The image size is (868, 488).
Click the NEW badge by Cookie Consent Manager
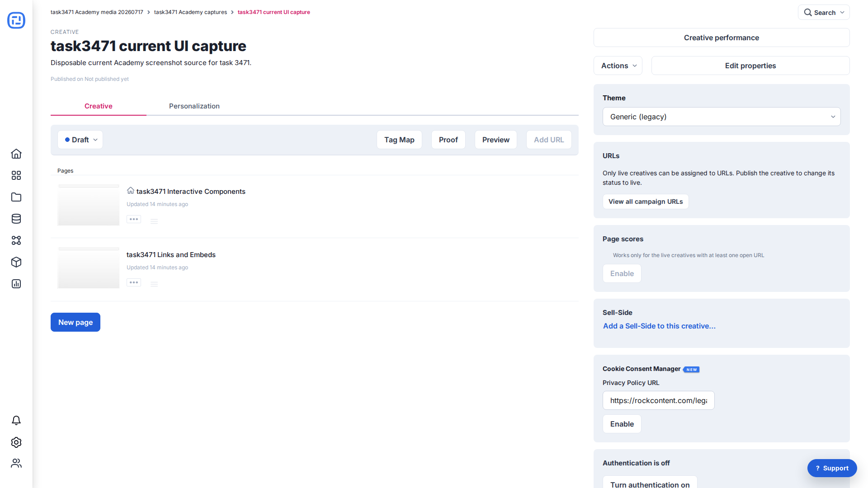pyautogui.click(x=691, y=370)
